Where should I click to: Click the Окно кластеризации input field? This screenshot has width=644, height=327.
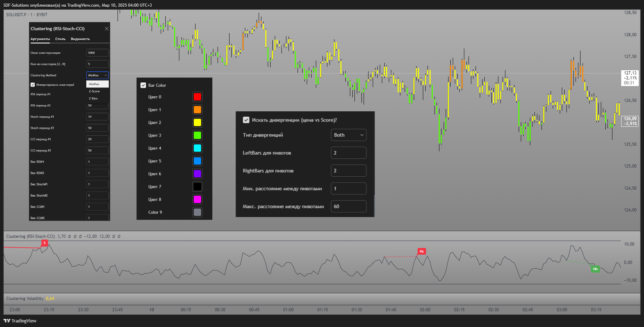(x=98, y=53)
